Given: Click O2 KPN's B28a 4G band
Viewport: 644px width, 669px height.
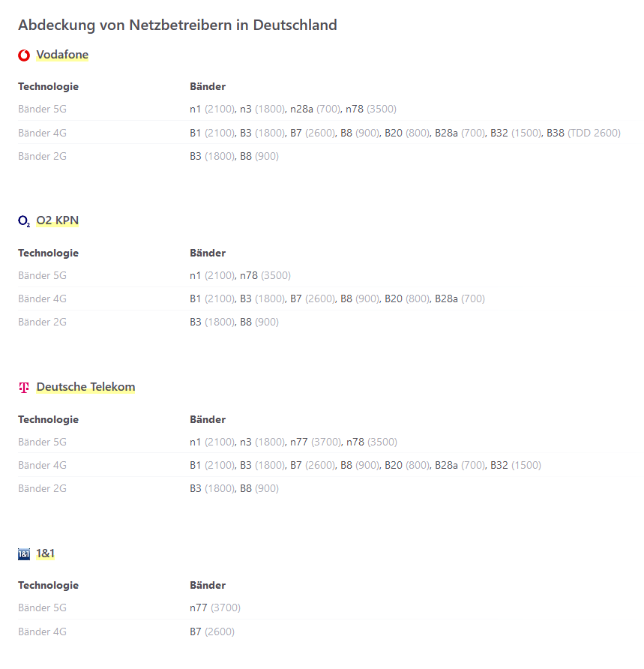Looking at the screenshot, I should pyautogui.click(x=460, y=298).
